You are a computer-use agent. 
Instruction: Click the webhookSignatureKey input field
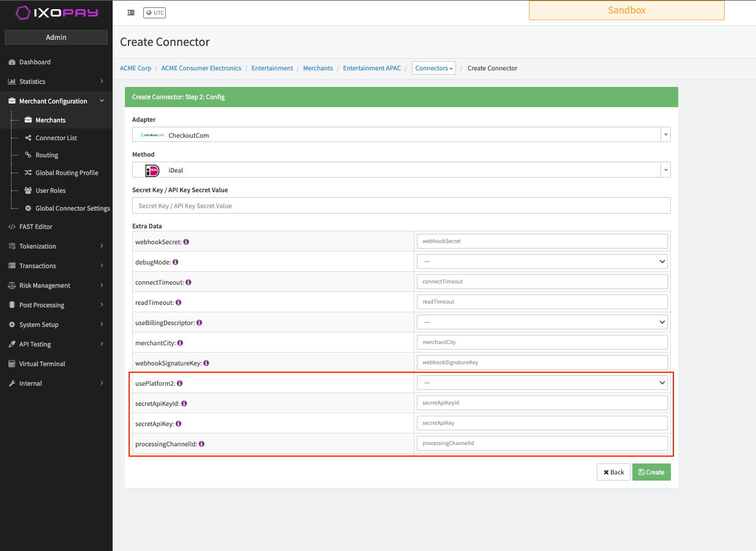542,362
